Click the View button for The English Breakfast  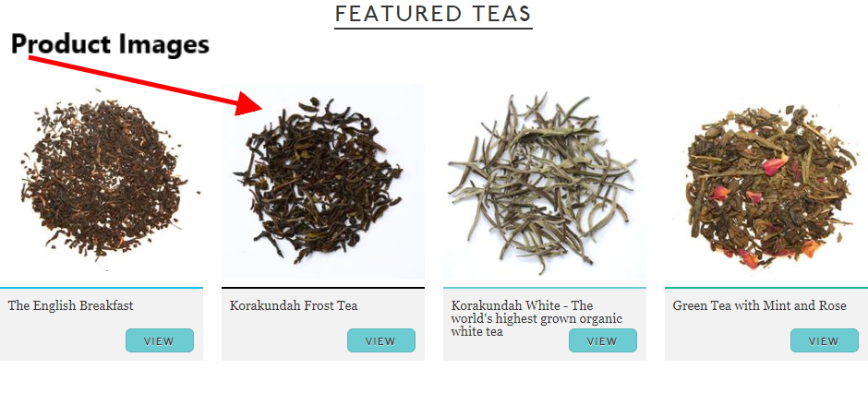(160, 340)
